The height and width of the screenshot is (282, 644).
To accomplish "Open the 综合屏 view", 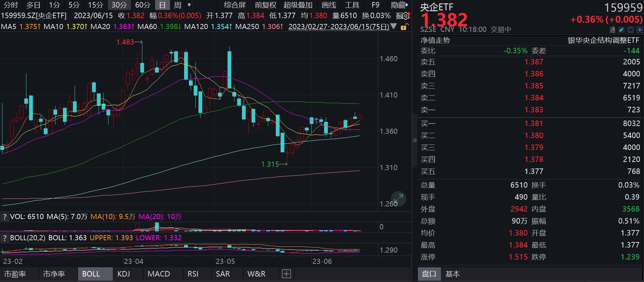I will click(x=235, y=5).
